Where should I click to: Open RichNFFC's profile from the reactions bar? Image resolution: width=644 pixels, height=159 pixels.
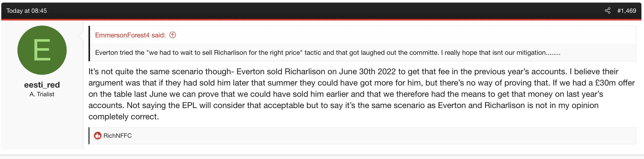pyautogui.click(x=117, y=136)
